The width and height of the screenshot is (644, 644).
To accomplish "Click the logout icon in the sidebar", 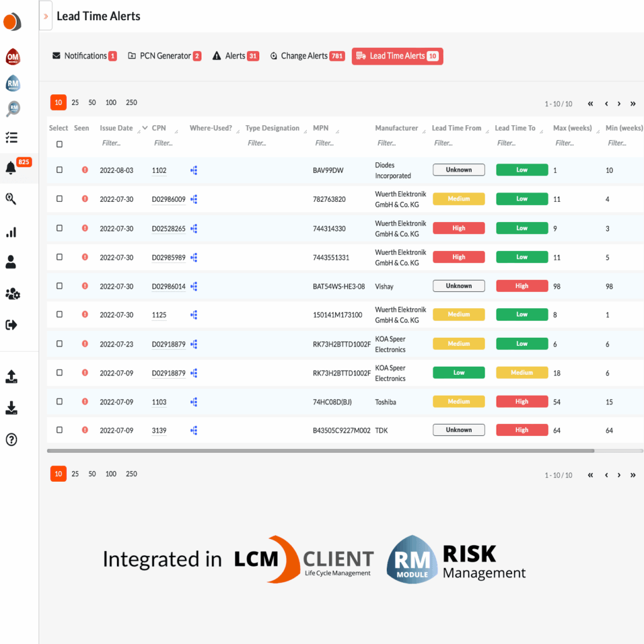I will coord(12,325).
